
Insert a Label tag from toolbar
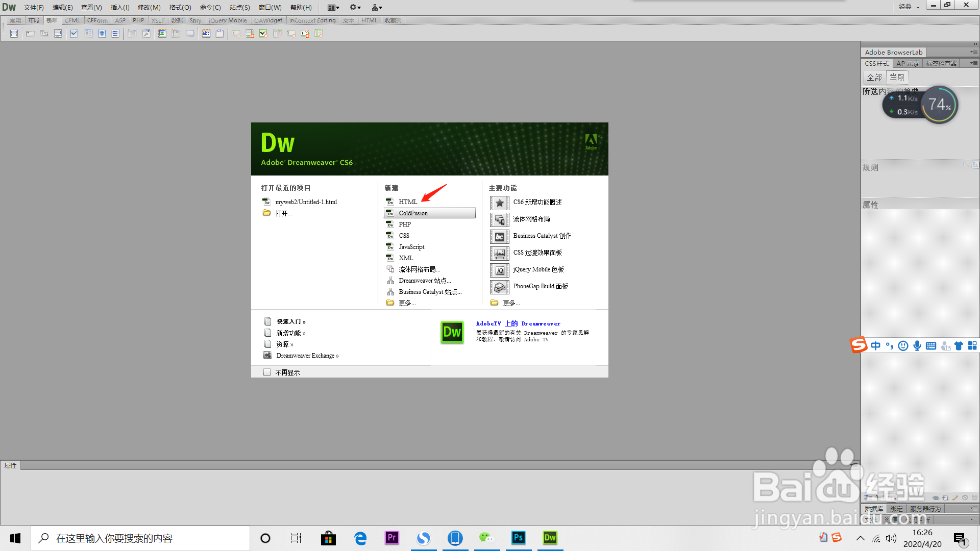point(206,34)
